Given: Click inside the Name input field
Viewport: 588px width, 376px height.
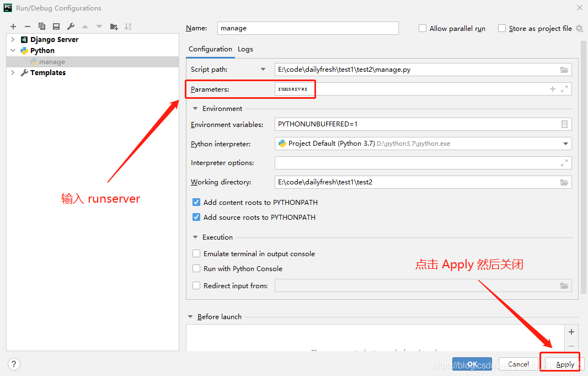Looking at the screenshot, I should (x=307, y=28).
